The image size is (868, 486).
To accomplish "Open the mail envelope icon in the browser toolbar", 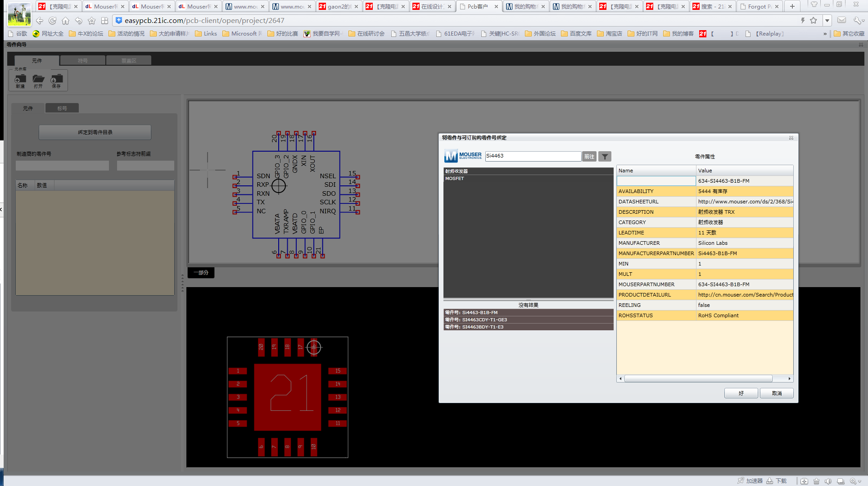I will coord(841,20).
